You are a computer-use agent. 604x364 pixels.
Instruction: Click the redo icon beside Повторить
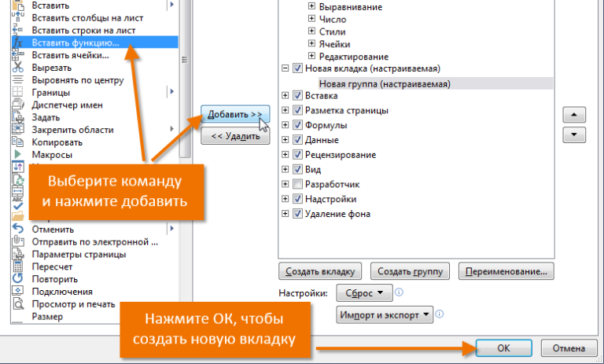[19, 279]
